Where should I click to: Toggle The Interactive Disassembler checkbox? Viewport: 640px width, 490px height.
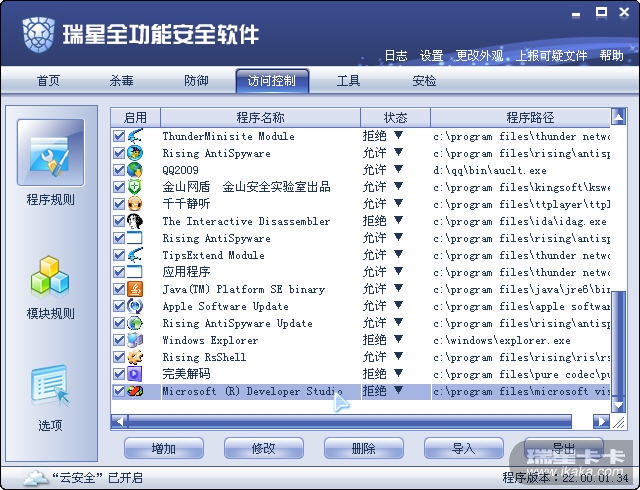pyautogui.click(x=119, y=220)
